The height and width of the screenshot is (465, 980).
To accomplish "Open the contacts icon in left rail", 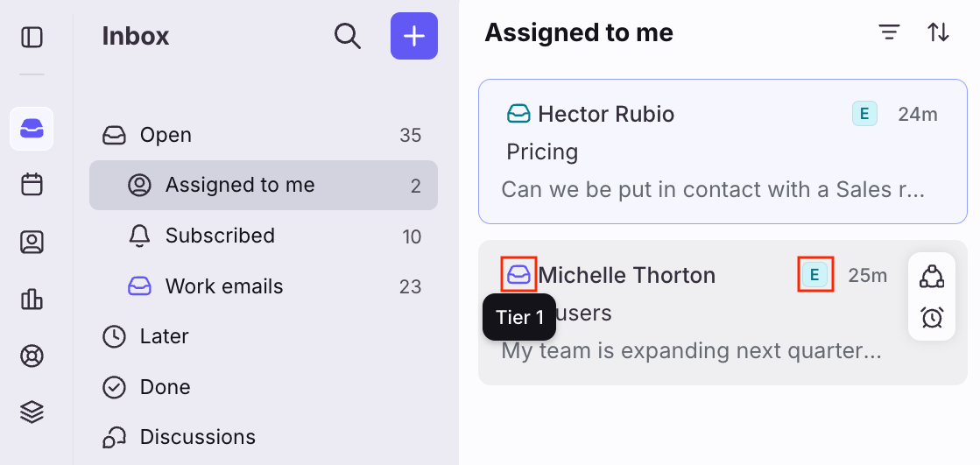I will (32, 243).
